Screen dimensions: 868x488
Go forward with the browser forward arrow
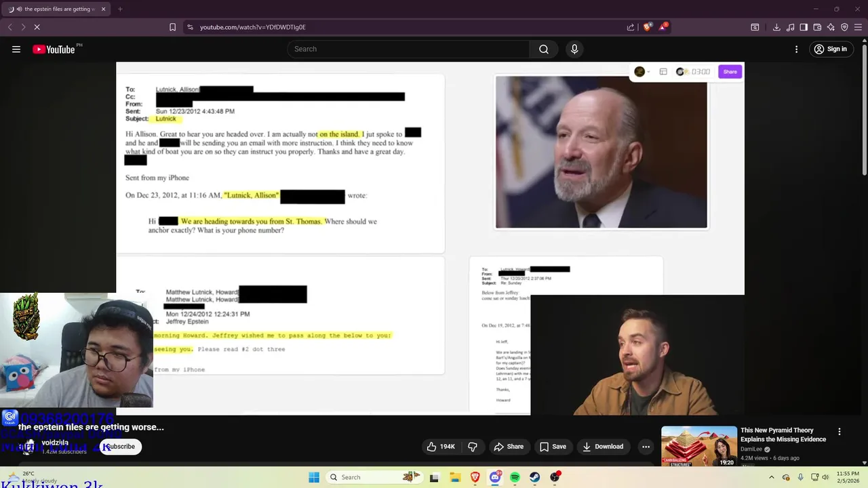(23, 27)
